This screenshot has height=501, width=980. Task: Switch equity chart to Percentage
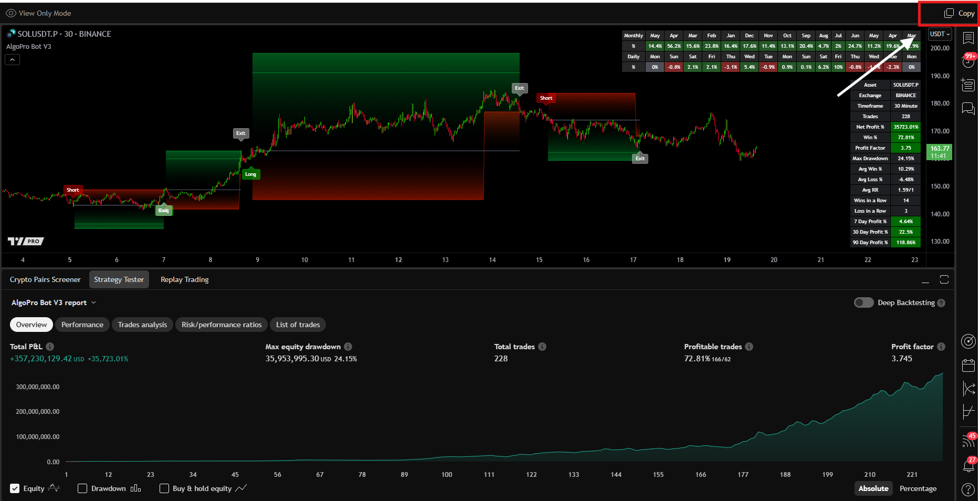(918, 488)
